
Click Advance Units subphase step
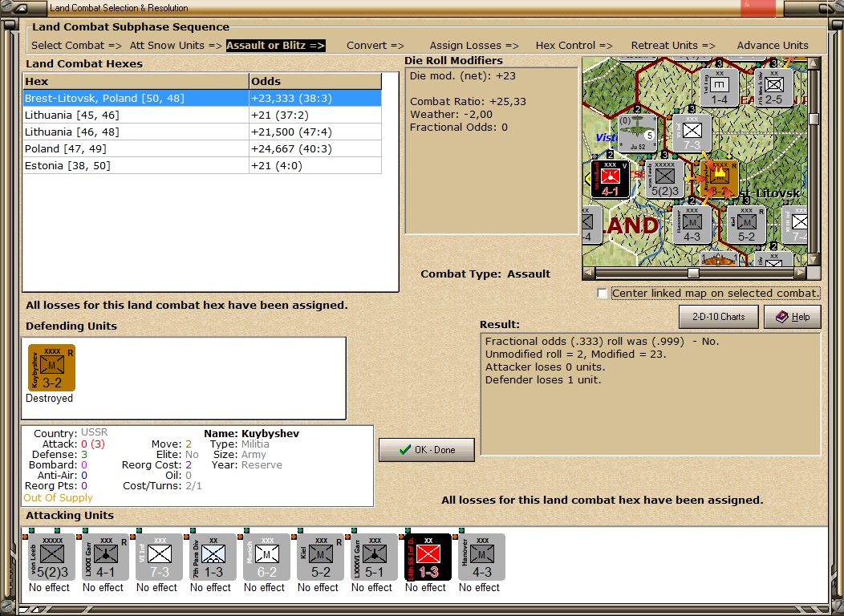point(773,46)
